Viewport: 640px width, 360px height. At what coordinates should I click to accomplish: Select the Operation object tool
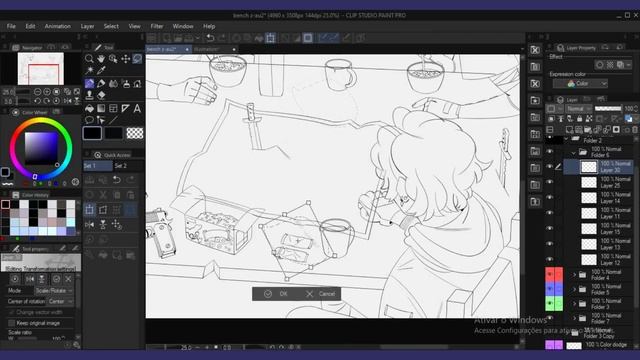(x=113, y=59)
